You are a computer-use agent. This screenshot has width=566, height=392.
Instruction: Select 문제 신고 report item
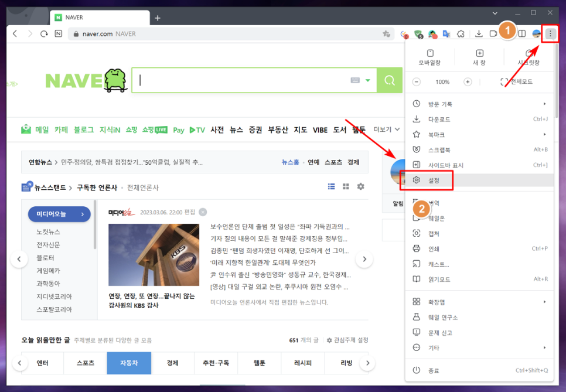tap(479, 332)
